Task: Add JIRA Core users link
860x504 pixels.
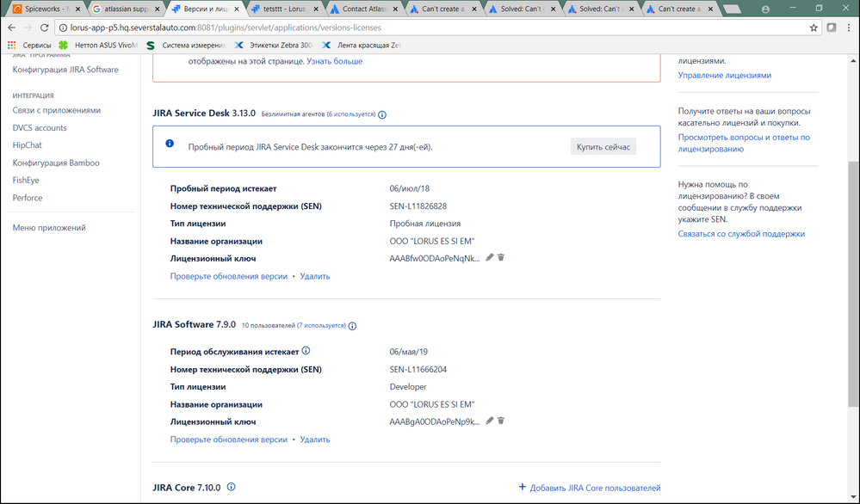Action: click(x=590, y=488)
